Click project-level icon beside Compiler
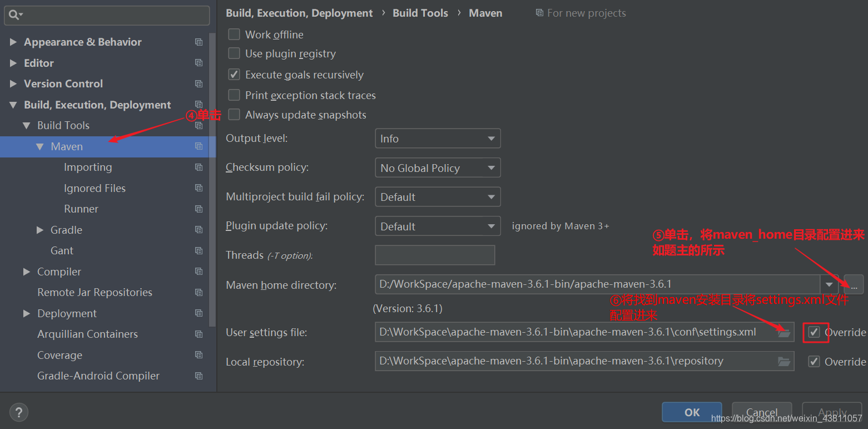This screenshot has height=429, width=868. coord(199,272)
